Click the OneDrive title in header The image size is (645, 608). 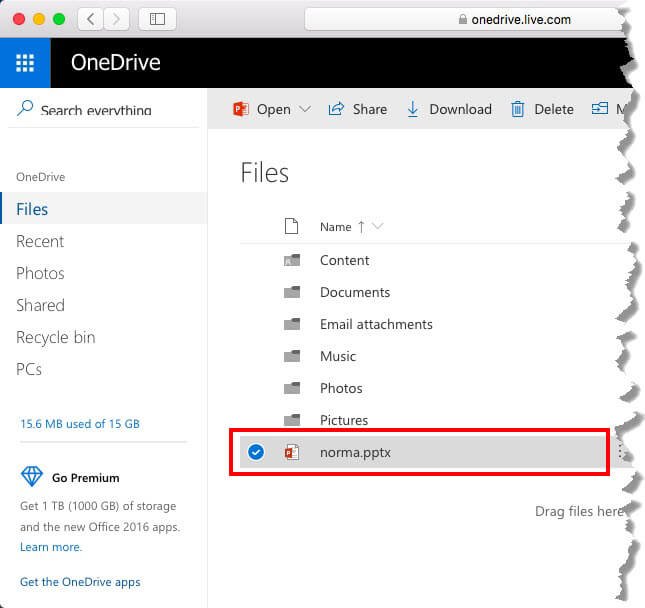pyautogui.click(x=116, y=63)
